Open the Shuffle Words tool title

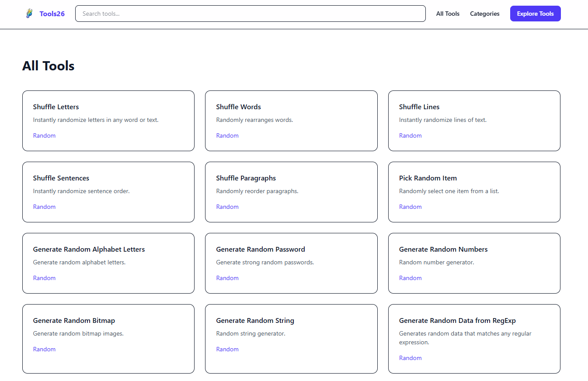(238, 107)
